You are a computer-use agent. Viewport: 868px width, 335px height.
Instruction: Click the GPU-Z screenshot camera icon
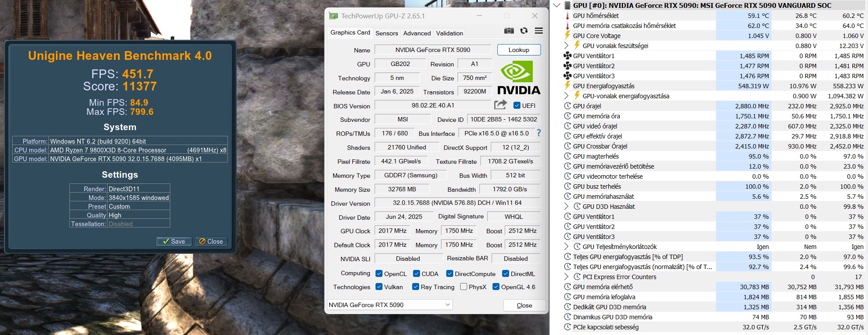click(509, 31)
